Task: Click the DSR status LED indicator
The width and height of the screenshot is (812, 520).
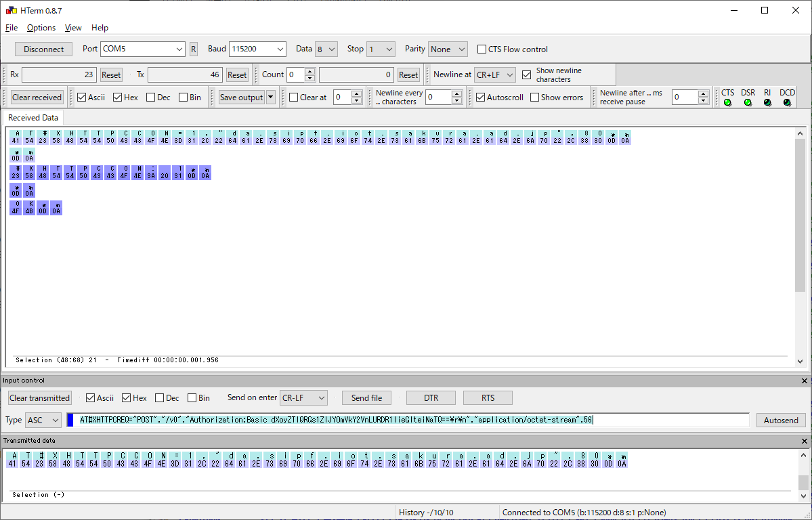Action: [x=748, y=103]
